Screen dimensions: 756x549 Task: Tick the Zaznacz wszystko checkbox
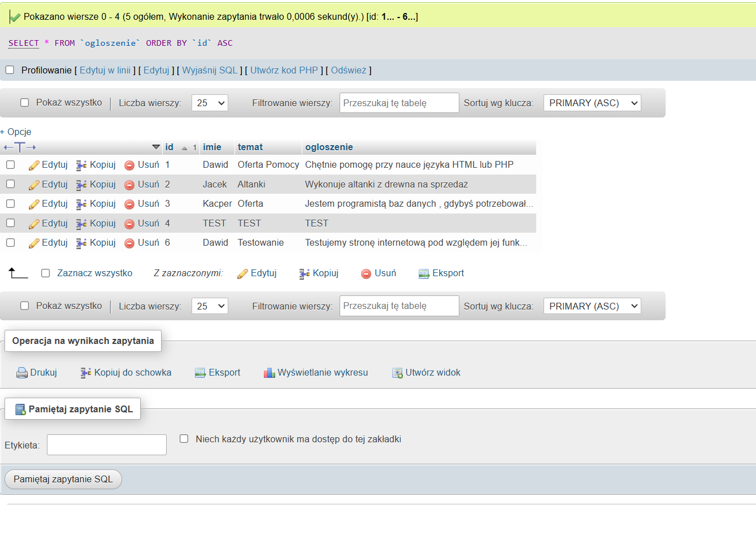tap(46, 273)
